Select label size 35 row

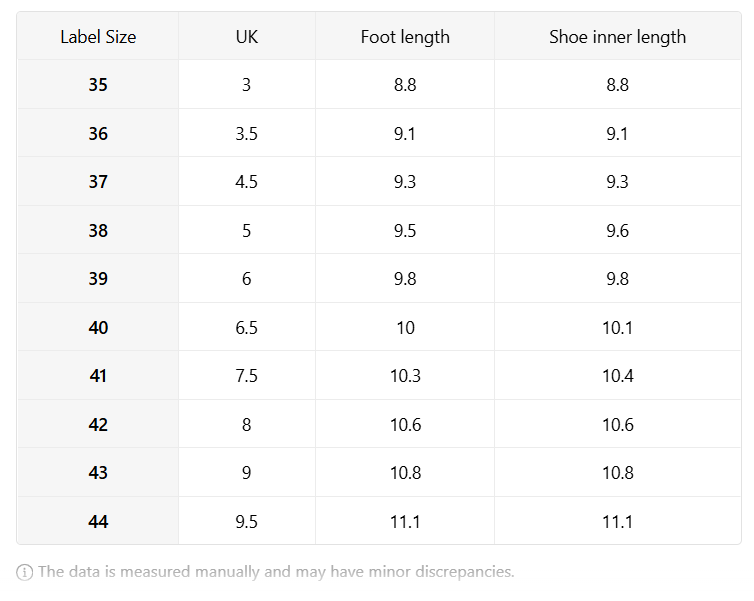[x=379, y=85]
